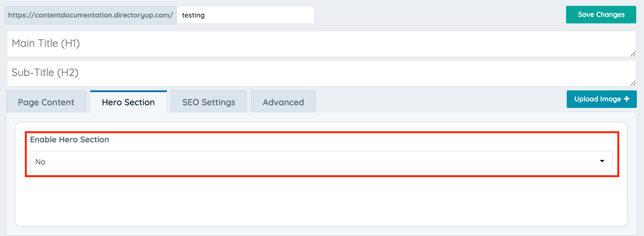This screenshot has width=644, height=236.
Task: Select the No value in the dropdown
Action: [x=41, y=161]
